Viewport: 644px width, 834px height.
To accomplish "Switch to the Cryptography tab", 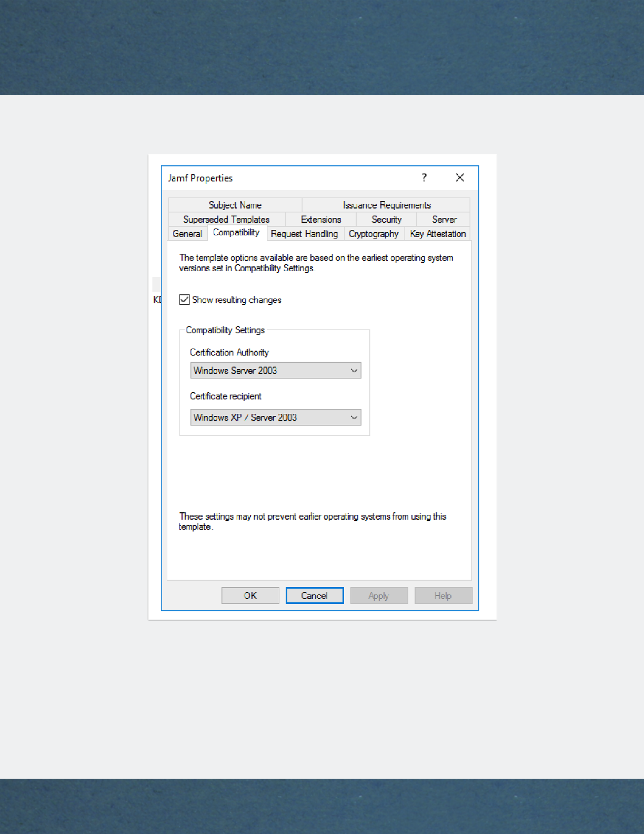I will (x=374, y=233).
